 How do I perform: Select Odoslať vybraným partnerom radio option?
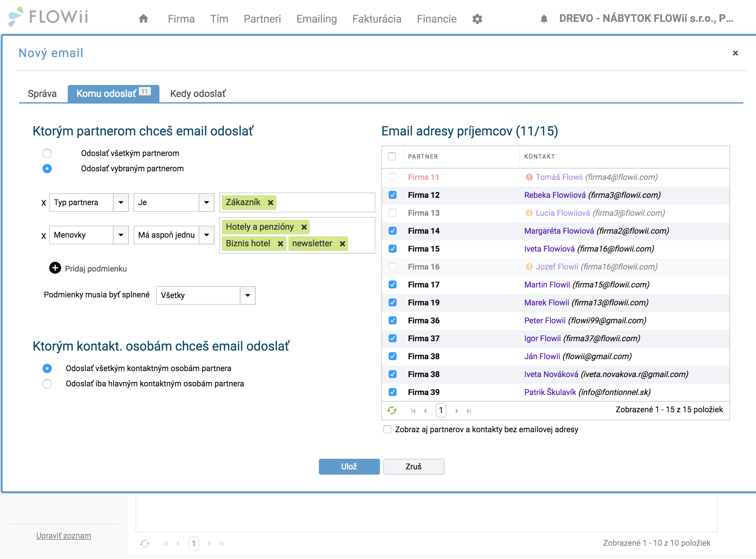point(47,169)
